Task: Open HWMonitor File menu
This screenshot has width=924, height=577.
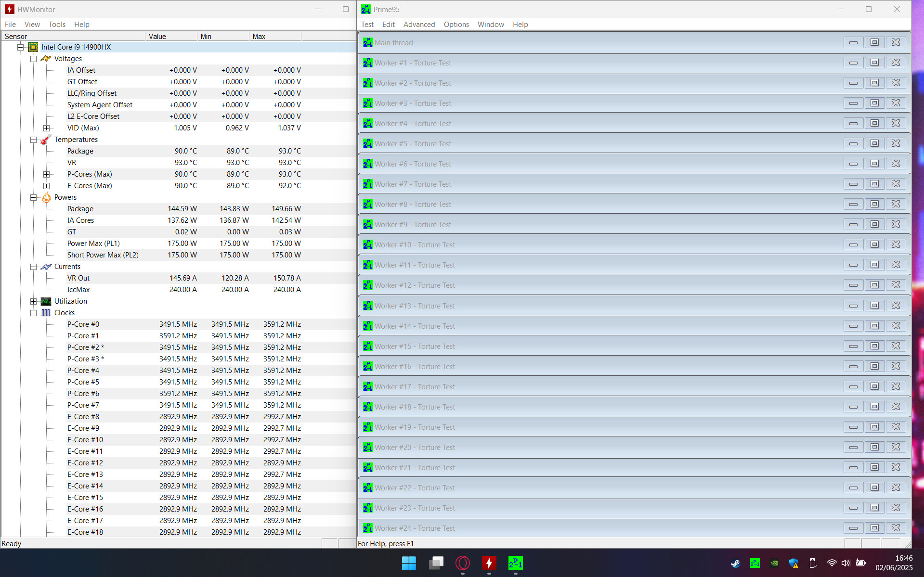Action: 10,25
